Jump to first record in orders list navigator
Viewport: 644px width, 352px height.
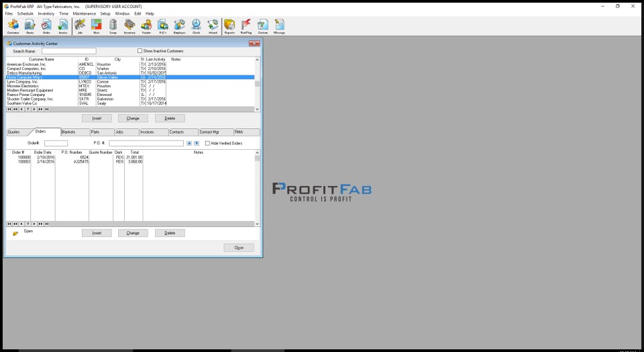9,224
